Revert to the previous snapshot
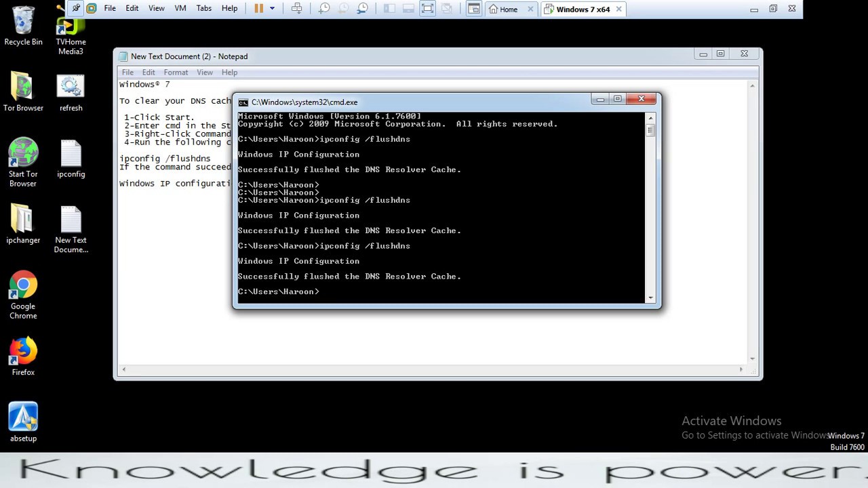The height and width of the screenshot is (488, 868). tap(343, 9)
